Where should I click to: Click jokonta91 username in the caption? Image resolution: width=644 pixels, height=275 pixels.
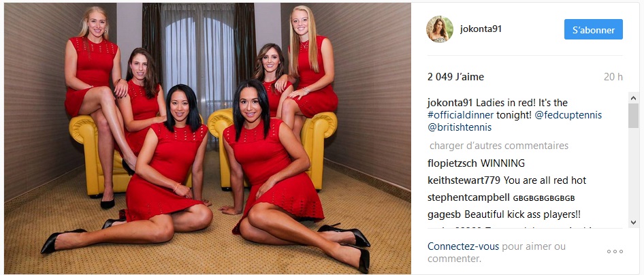(447, 103)
